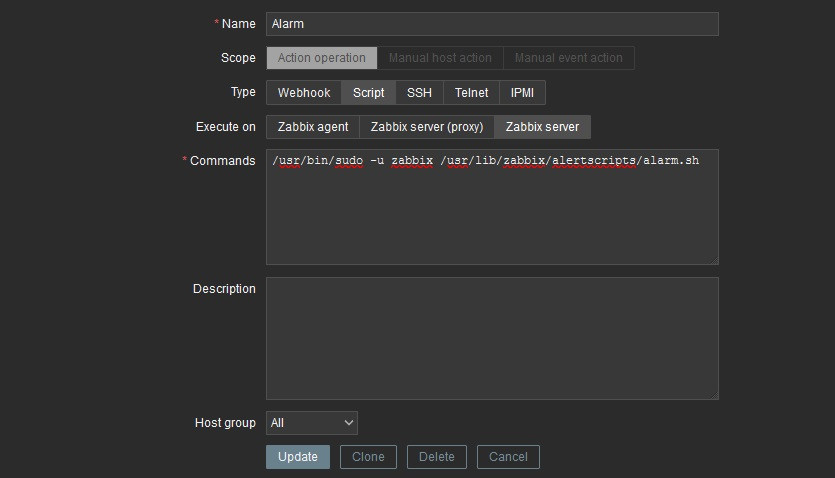Image resolution: width=835 pixels, height=478 pixels.
Task: Click the Description label
Action: click(x=224, y=289)
